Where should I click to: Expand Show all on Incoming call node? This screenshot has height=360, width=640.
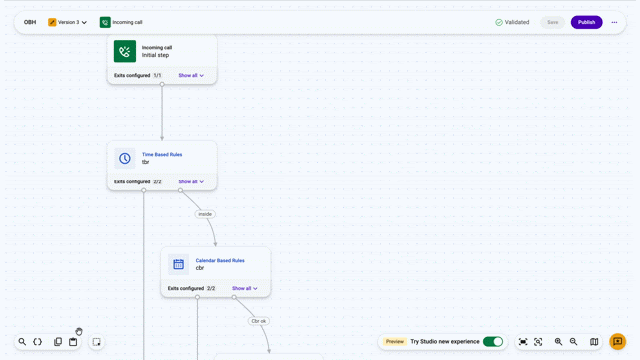[x=191, y=76]
